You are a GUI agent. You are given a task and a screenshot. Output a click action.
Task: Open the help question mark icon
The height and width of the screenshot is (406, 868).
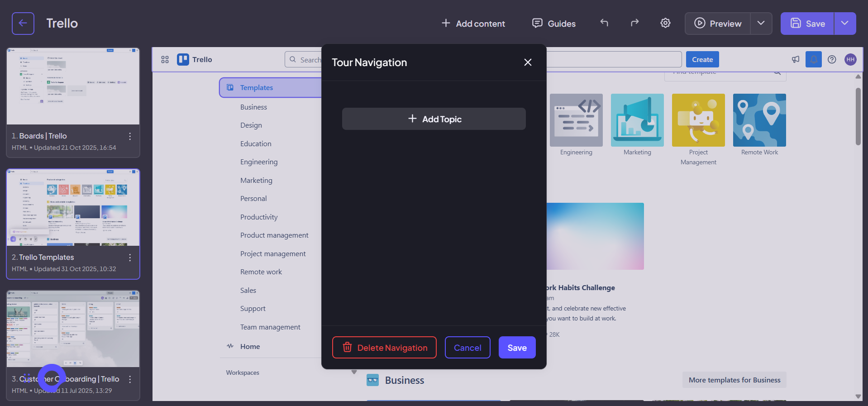[832, 59]
